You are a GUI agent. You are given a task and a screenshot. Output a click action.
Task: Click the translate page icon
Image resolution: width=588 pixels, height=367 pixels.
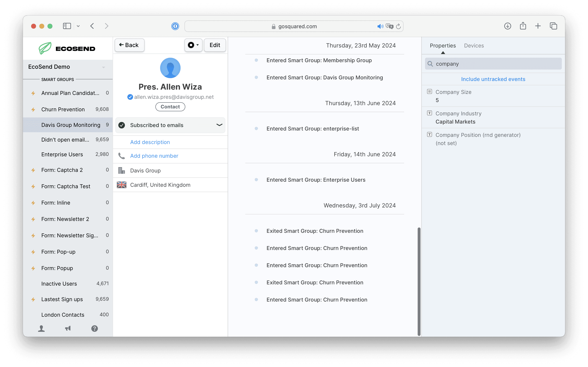pos(389,26)
